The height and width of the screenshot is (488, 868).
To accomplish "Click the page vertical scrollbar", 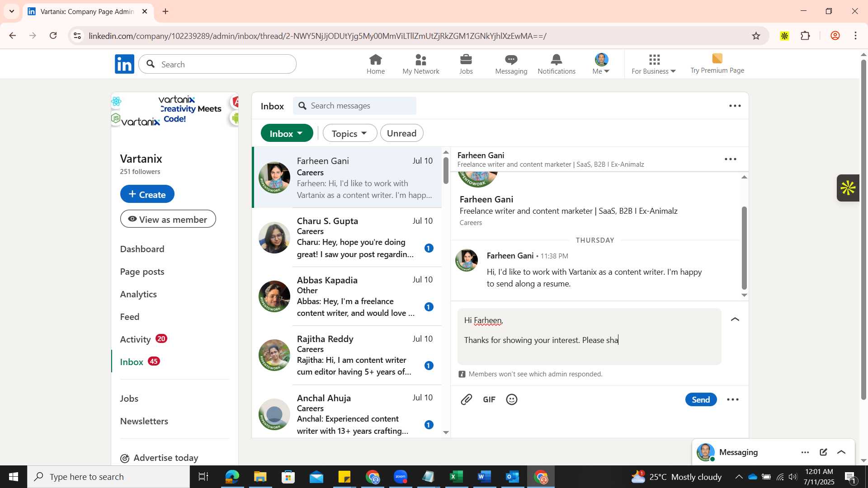I will tap(863, 229).
